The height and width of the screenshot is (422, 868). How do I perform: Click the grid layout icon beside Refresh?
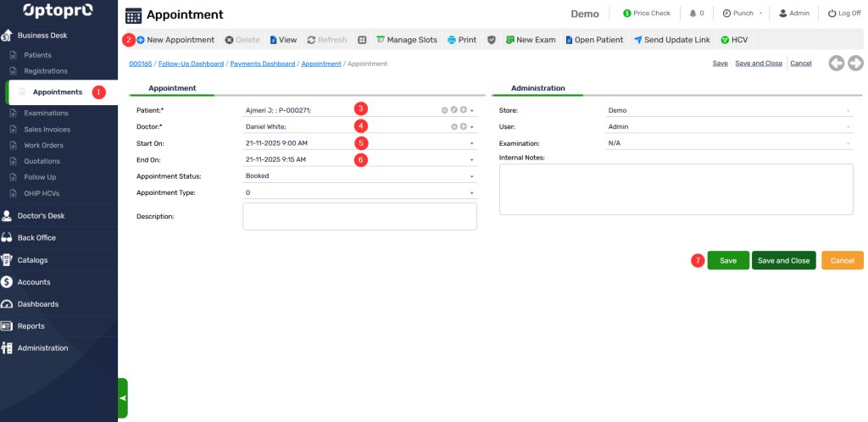pos(362,40)
